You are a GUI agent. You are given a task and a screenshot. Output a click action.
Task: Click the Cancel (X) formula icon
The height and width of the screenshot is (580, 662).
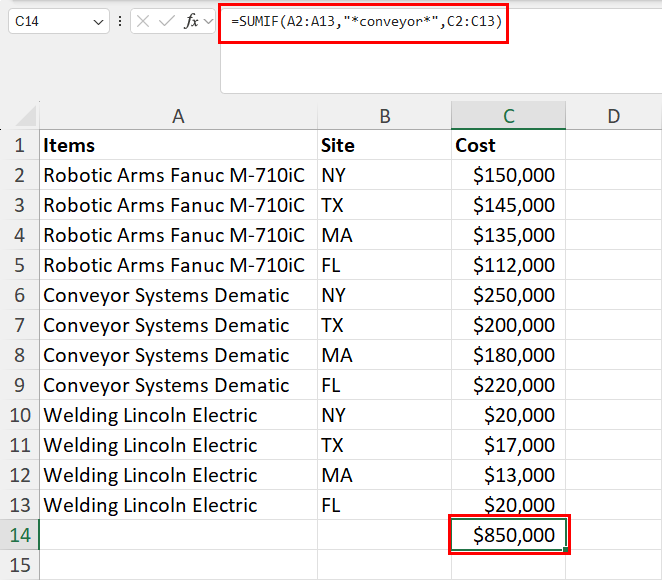(x=143, y=21)
